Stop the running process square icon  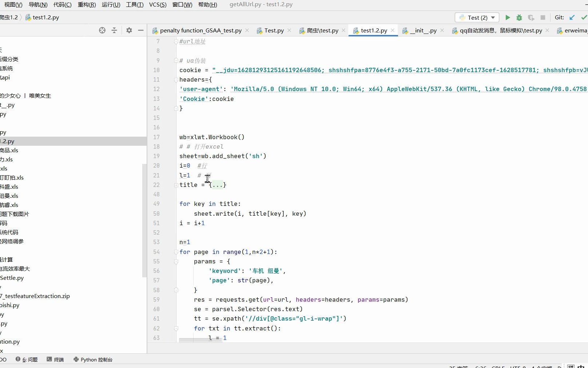(543, 17)
